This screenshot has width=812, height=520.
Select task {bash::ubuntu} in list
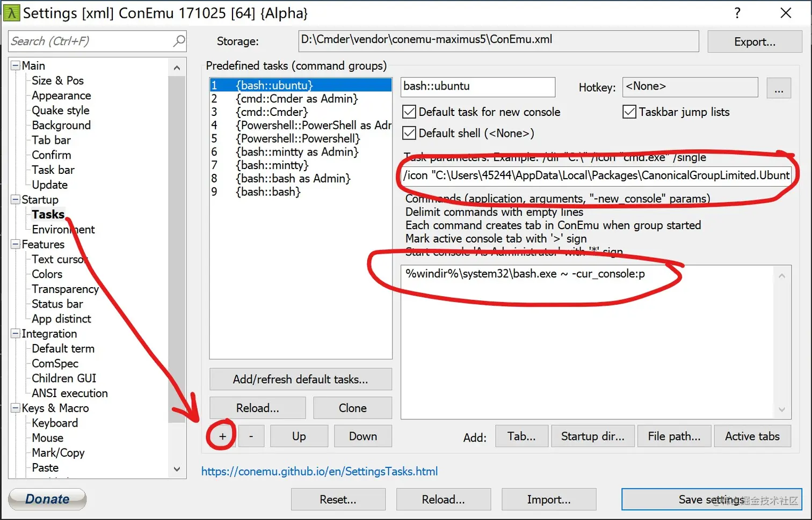[300, 85]
